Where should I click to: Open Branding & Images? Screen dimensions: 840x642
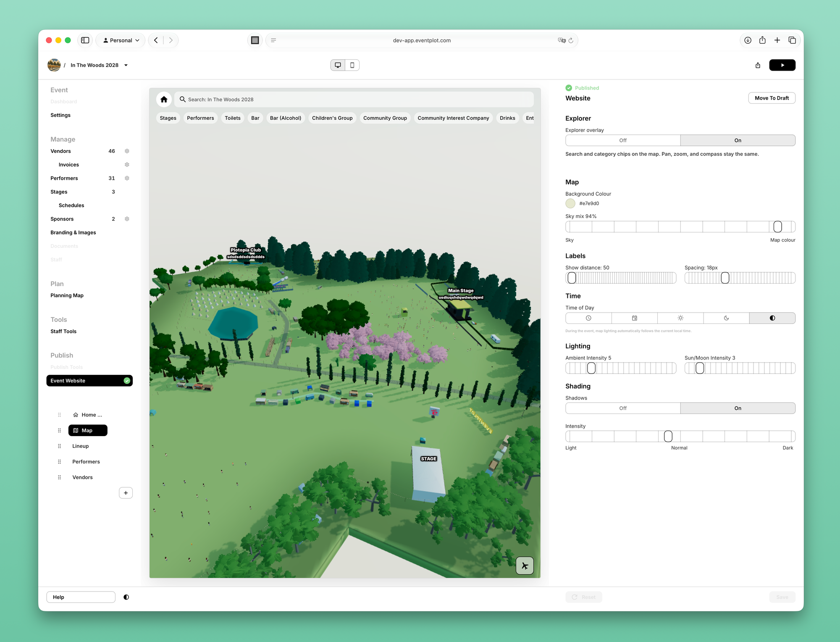[73, 232]
